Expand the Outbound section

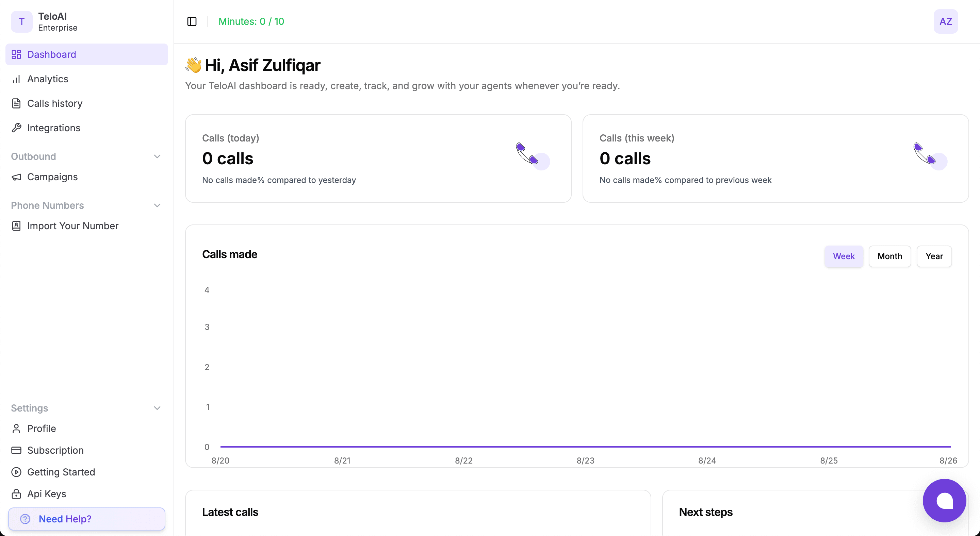157,156
